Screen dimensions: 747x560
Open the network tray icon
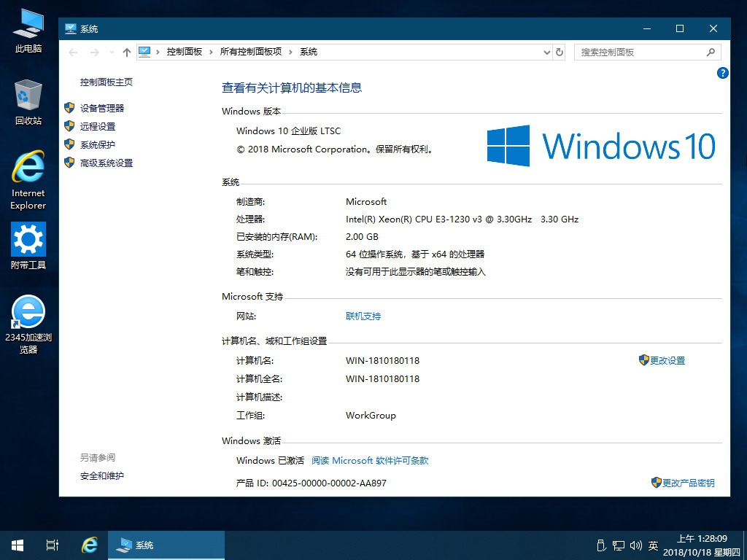619,545
